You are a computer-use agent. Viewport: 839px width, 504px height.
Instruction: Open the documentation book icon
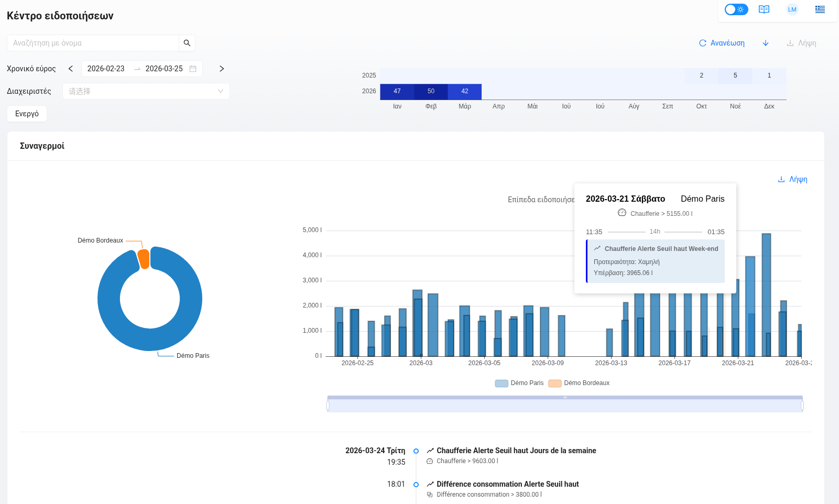pyautogui.click(x=764, y=9)
